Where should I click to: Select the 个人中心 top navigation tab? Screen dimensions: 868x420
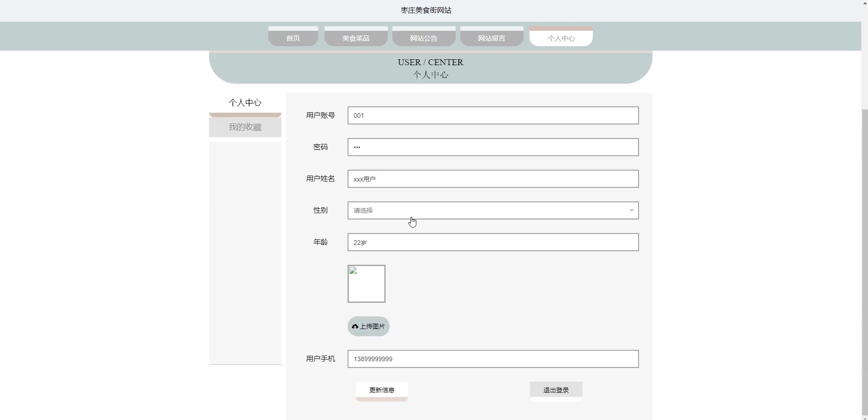561,36
